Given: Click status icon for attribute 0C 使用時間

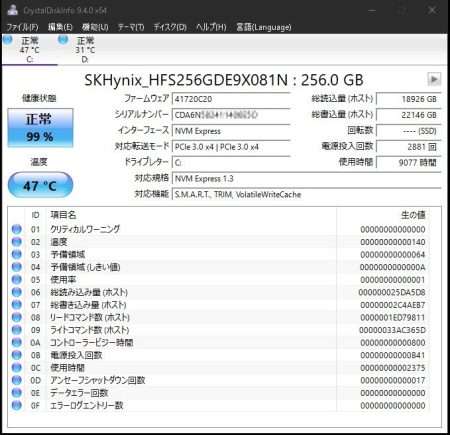Looking at the screenshot, I should (x=16, y=368).
